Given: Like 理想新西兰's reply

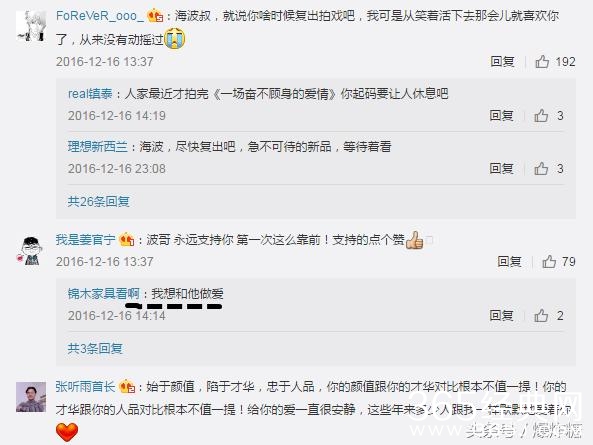Looking at the screenshot, I should click(541, 168).
